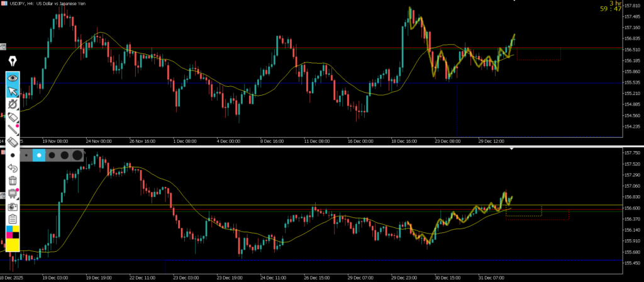Toggle drawing visibility with the eye icon

pos(13,78)
